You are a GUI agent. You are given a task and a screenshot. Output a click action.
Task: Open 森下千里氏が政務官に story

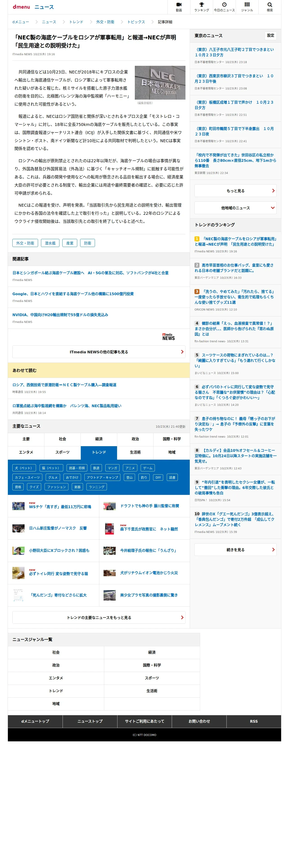pyautogui.click(x=149, y=529)
